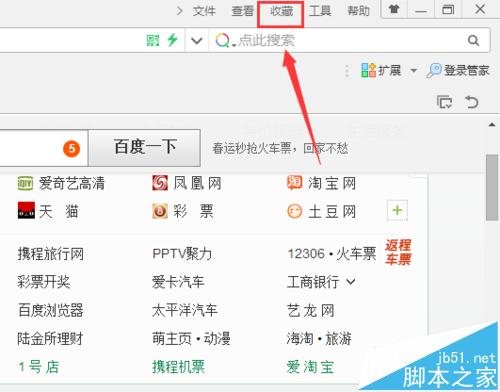Open 太平洋汽车 link
The height and width of the screenshot is (392, 500).
tap(185, 310)
